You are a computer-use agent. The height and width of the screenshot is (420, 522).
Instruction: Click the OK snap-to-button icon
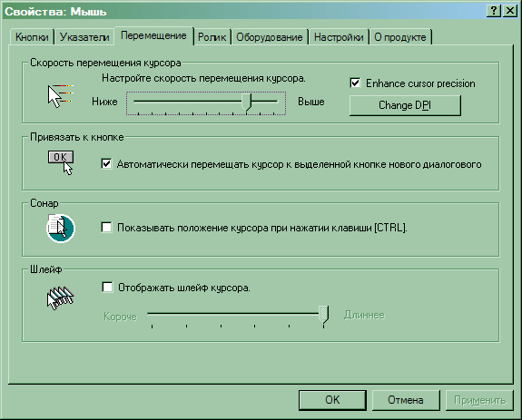coord(61,162)
